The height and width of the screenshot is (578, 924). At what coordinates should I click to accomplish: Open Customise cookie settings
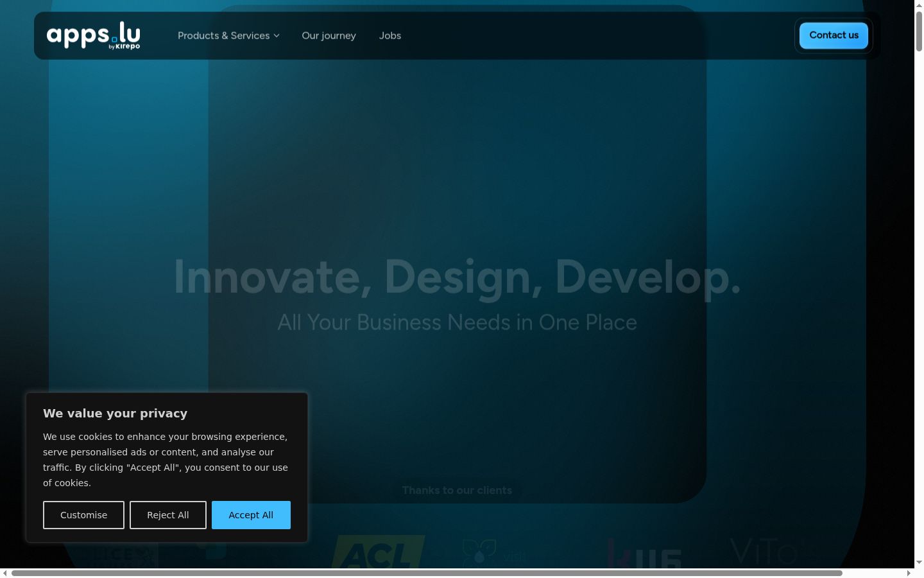click(83, 515)
